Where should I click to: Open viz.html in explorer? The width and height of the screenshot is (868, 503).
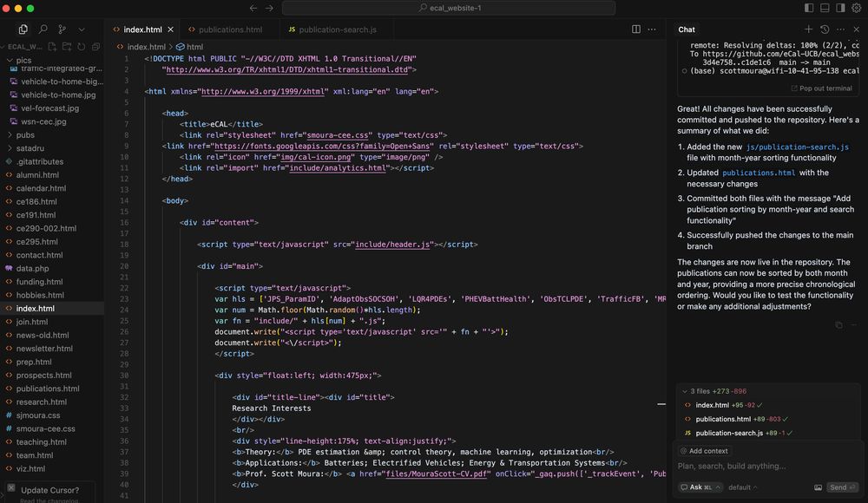[x=30, y=468]
